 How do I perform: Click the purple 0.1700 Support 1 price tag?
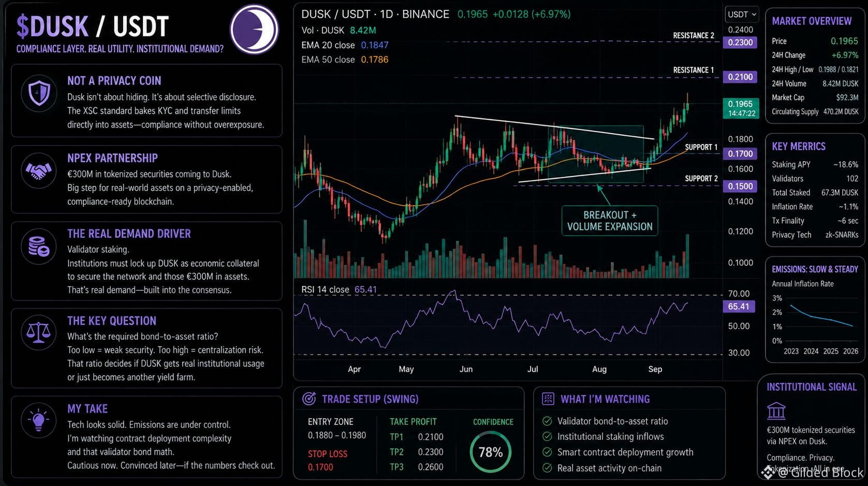tap(740, 154)
